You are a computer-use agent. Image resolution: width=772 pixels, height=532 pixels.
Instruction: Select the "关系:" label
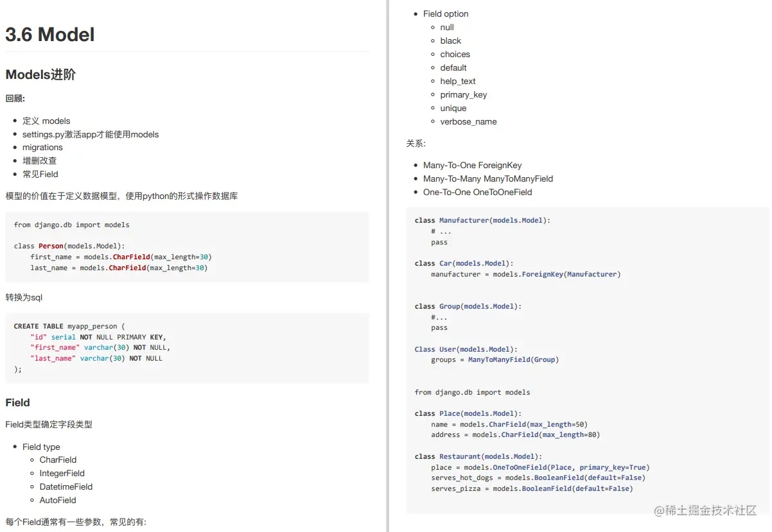(416, 143)
